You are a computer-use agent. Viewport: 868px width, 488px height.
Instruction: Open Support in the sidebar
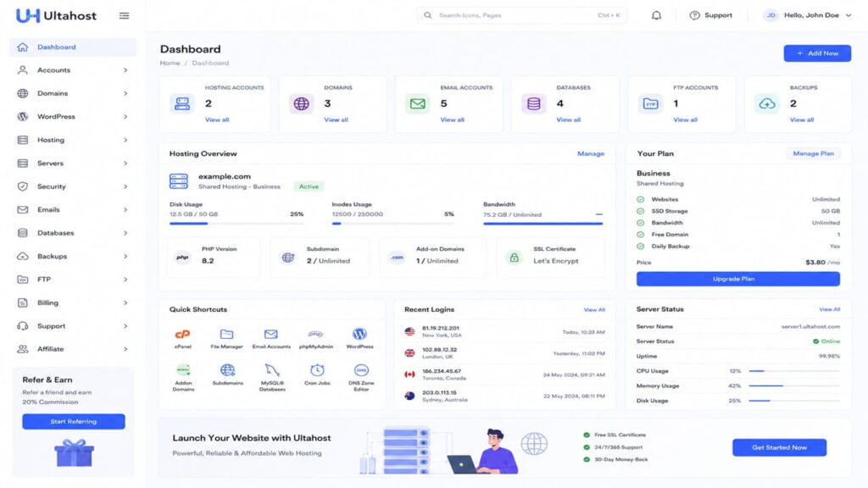pyautogui.click(x=73, y=326)
